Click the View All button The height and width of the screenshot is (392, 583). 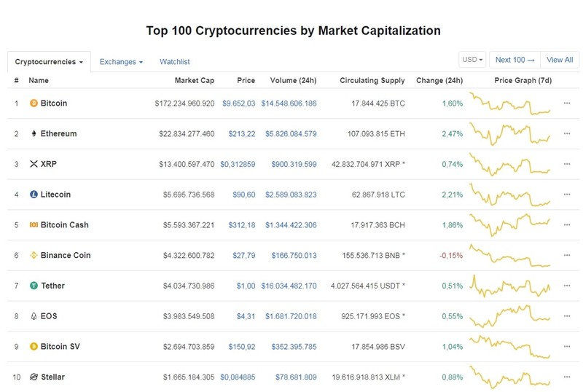[560, 60]
